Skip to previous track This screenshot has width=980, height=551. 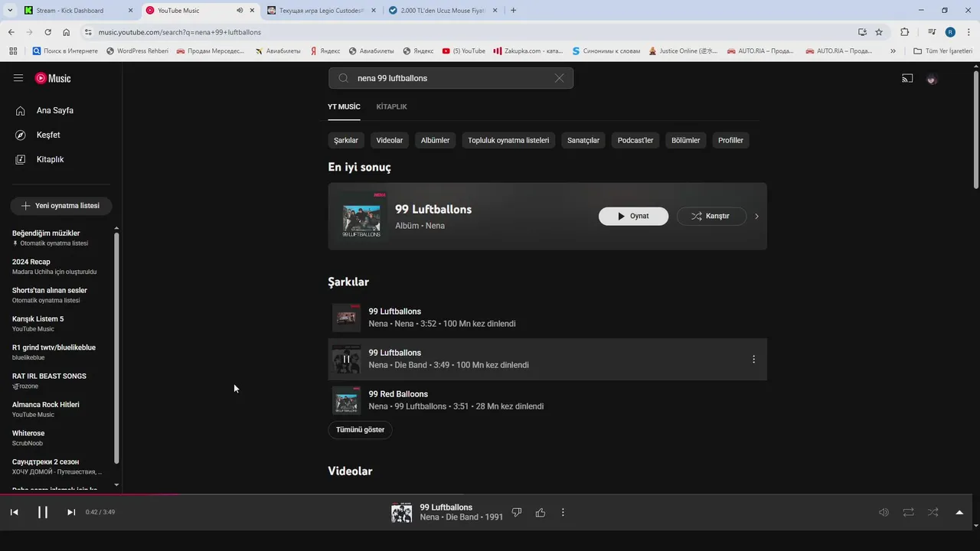point(14,512)
